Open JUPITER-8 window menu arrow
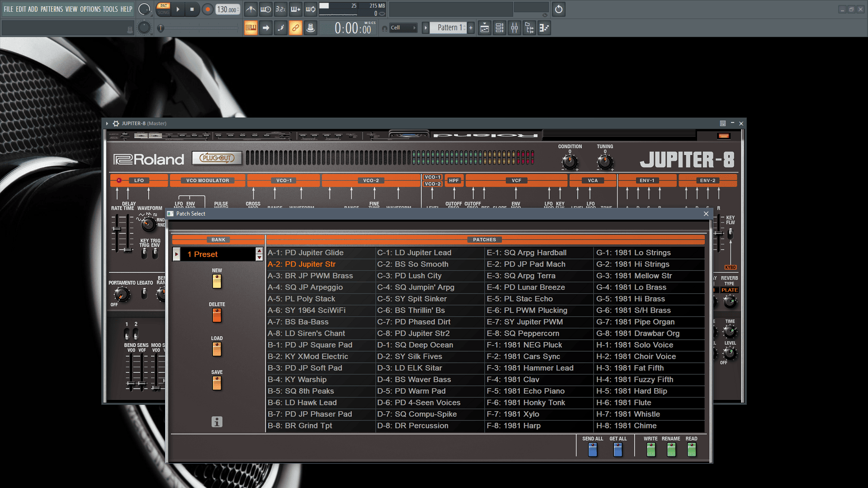The width and height of the screenshot is (868, 488). point(107,123)
